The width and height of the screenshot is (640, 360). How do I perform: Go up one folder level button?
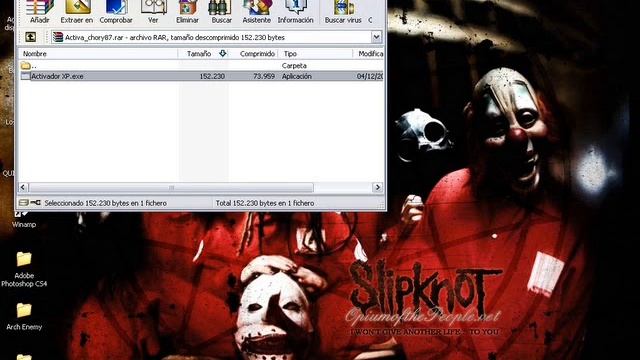[30, 37]
